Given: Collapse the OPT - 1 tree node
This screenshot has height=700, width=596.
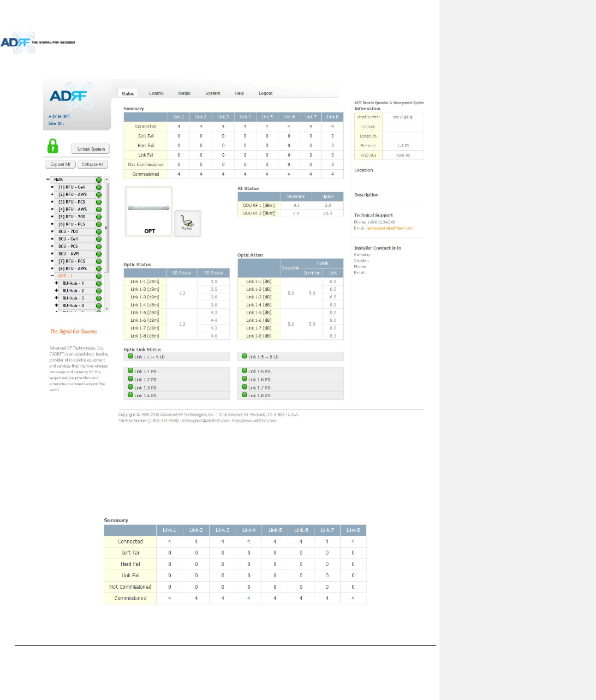Looking at the screenshot, I should 52,276.
